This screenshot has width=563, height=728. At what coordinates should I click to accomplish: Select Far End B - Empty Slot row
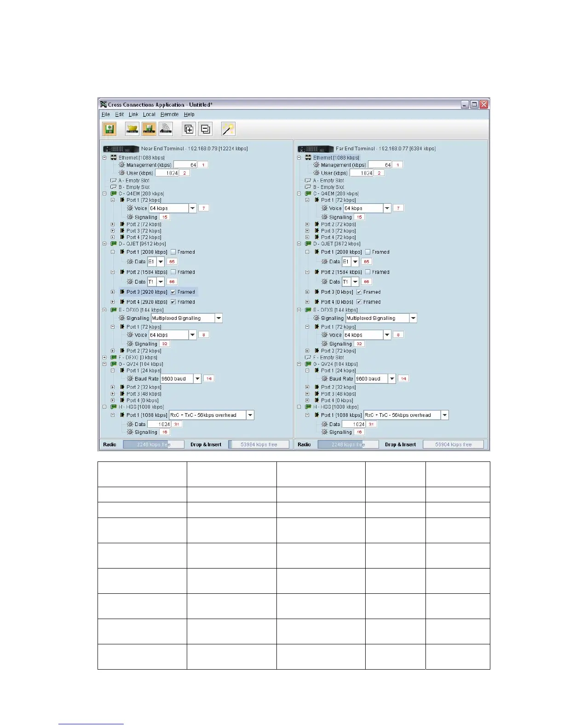coord(328,187)
